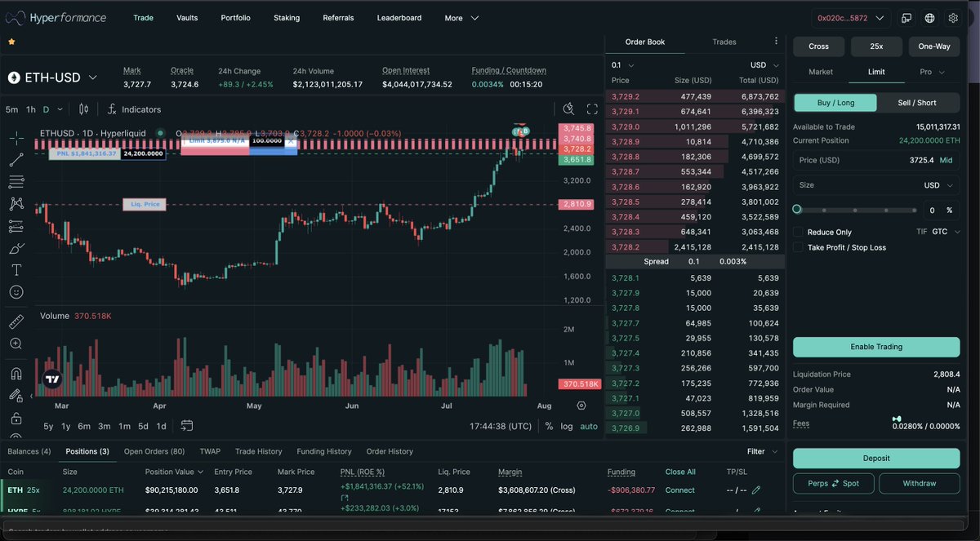Select the Market order tab
The height and width of the screenshot is (541, 980).
821,72
